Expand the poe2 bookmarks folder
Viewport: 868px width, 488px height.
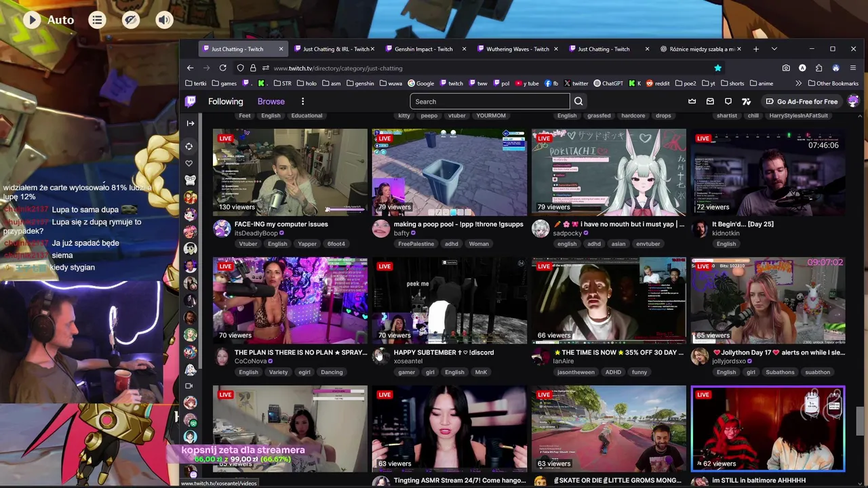pyautogui.click(x=686, y=83)
